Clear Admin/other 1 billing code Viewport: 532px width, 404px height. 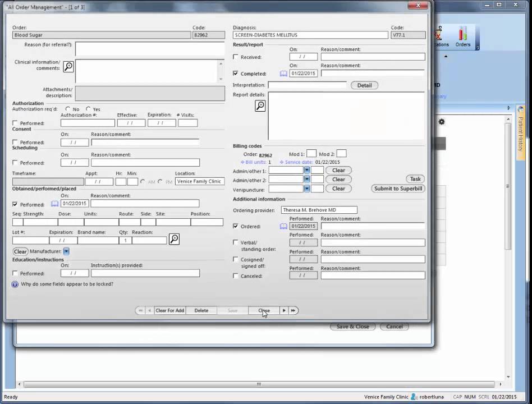338,170
